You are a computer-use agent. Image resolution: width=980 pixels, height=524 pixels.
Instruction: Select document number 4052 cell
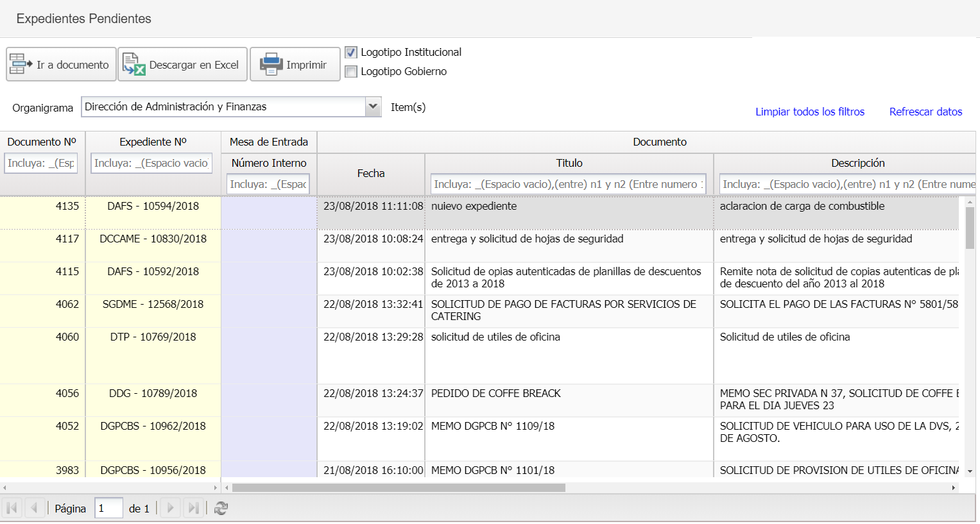tap(42, 439)
